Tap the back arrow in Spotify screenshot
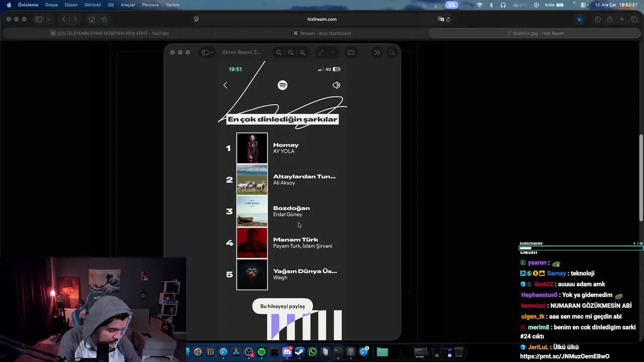 point(225,85)
